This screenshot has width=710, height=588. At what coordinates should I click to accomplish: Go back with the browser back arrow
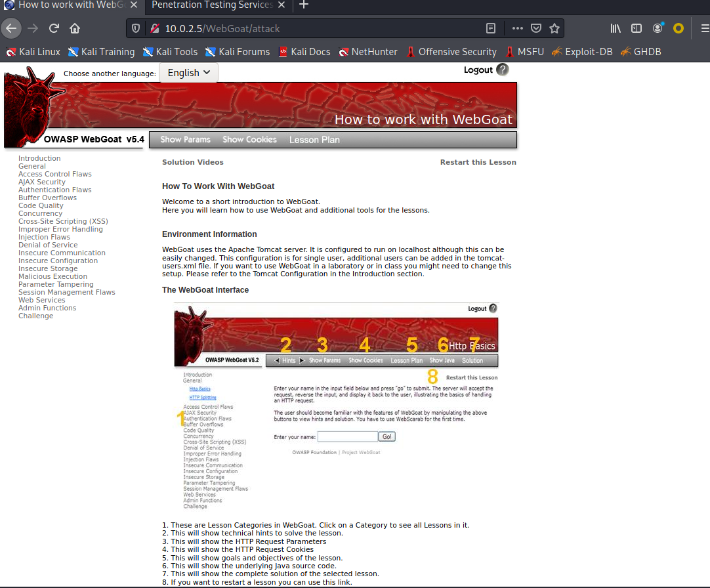pyautogui.click(x=11, y=28)
